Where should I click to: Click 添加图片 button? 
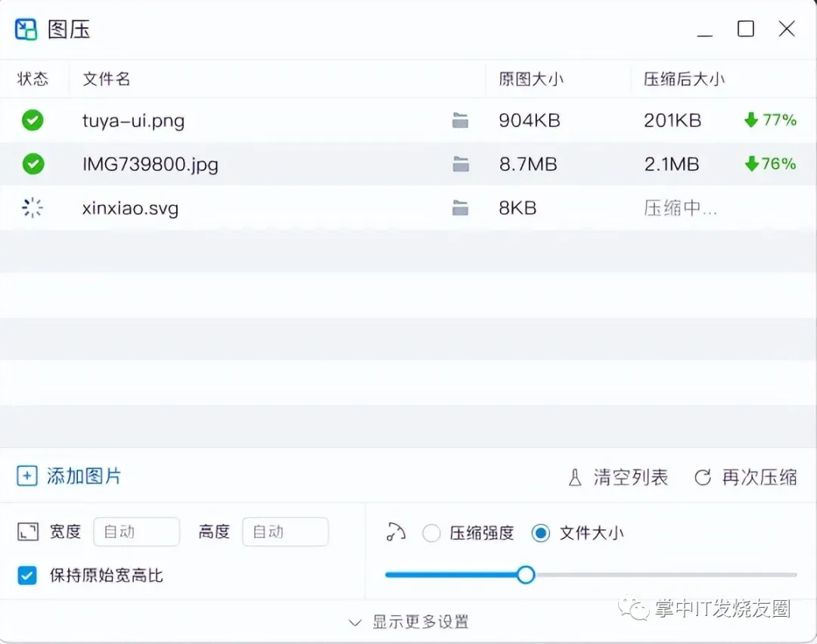tap(69, 476)
